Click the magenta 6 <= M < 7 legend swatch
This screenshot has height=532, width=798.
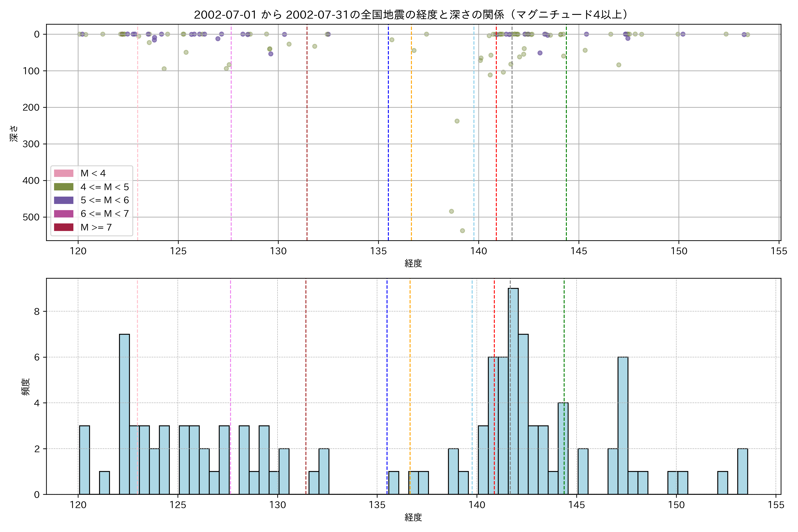pyautogui.click(x=63, y=214)
